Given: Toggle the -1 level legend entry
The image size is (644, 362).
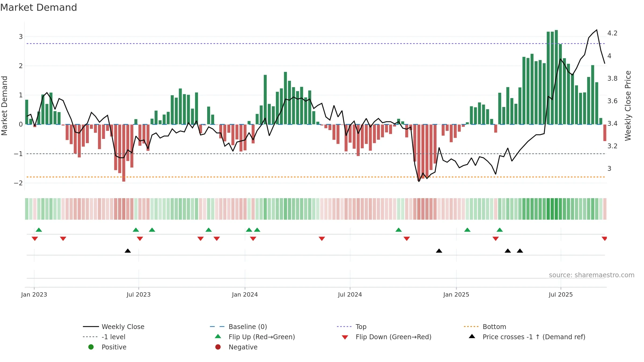Looking at the screenshot, I should tap(104, 337).
